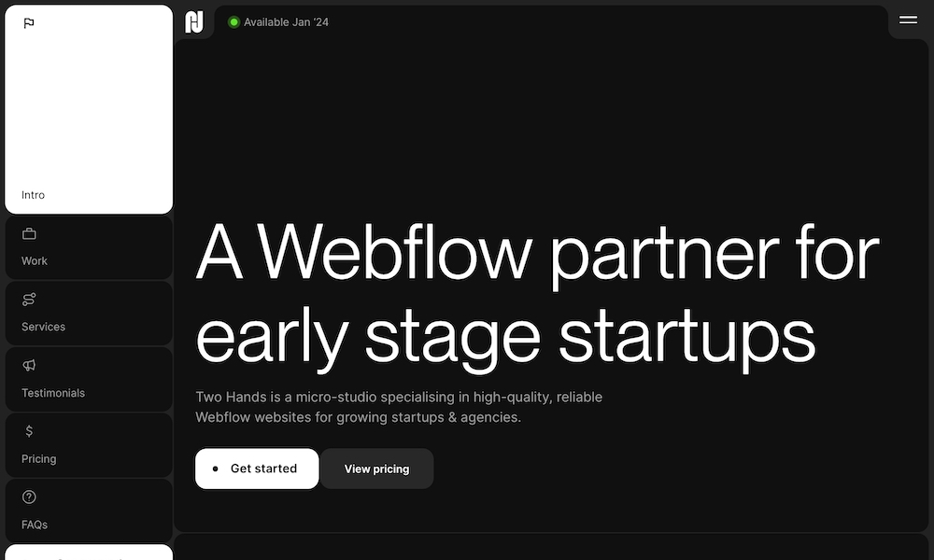Open the hamburger menu
The image size is (934, 560).
pos(908,20)
